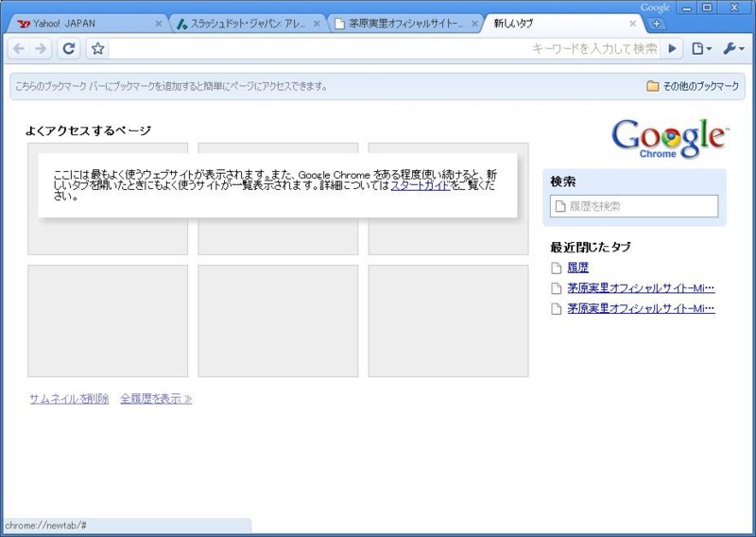756x537 pixels.
Task: Open the page menu dropdown
Action: tap(701, 49)
